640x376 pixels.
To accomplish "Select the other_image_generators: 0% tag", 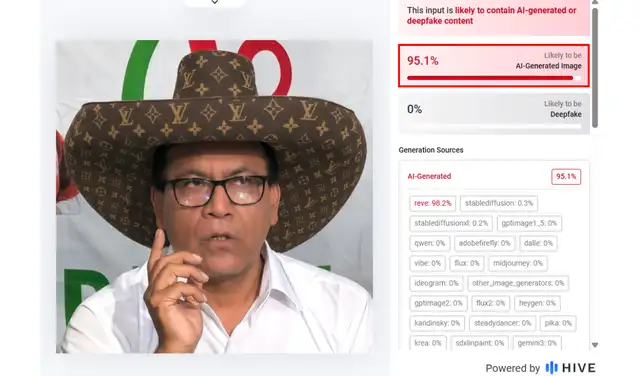I will click(x=518, y=283).
